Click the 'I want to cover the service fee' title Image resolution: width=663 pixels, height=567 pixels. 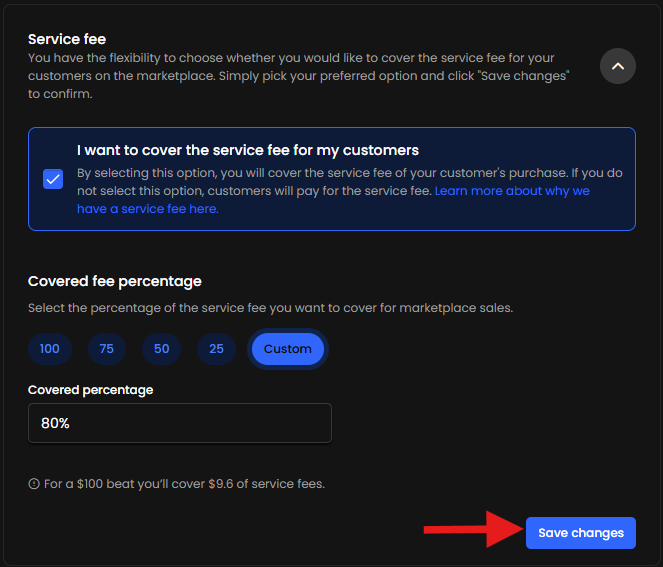[248, 150]
